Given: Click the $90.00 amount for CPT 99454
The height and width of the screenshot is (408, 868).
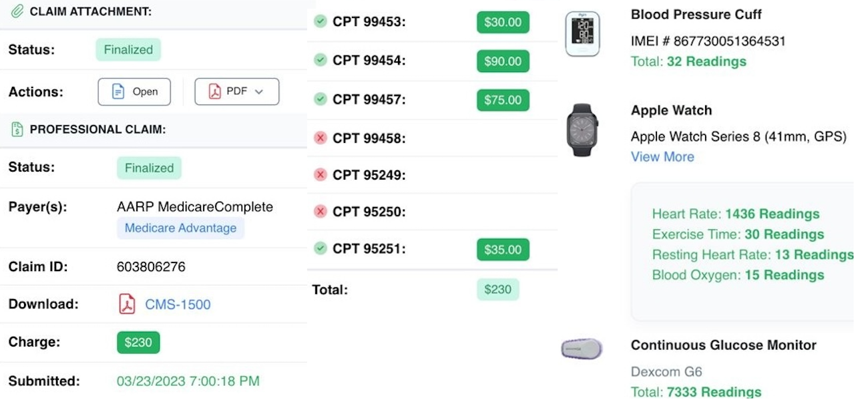Looking at the screenshot, I should tap(503, 61).
